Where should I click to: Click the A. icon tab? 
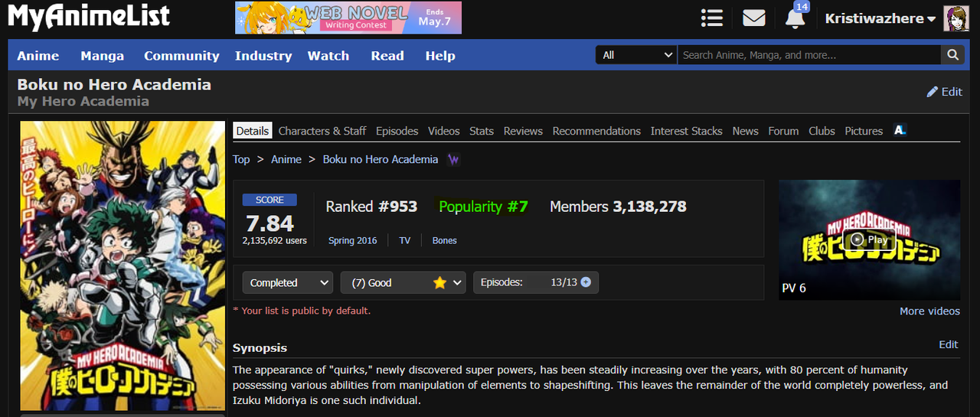click(900, 131)
